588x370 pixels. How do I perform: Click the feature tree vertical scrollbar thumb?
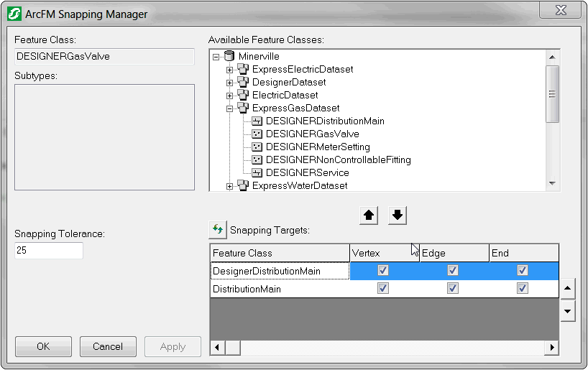pyautogui.click(x=552, y=94)
